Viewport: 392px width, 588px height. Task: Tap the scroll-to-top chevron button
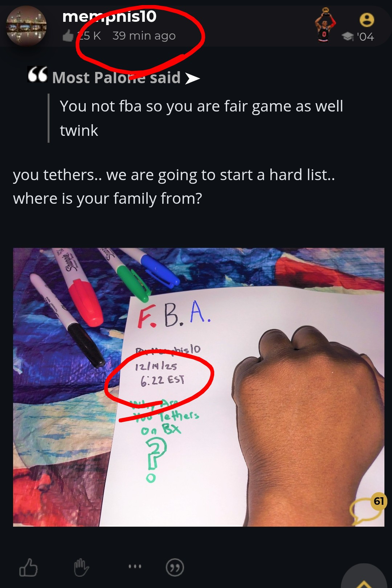click(364, 577)
